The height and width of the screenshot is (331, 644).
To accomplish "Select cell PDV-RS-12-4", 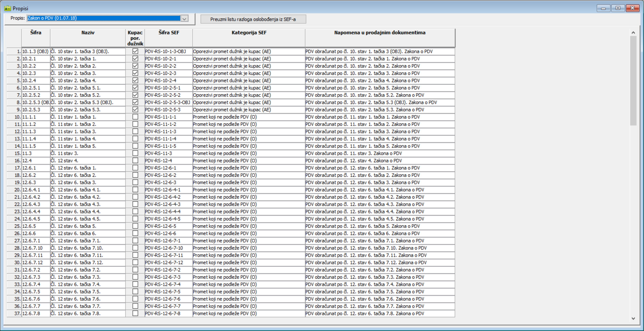I will point(169,160).
